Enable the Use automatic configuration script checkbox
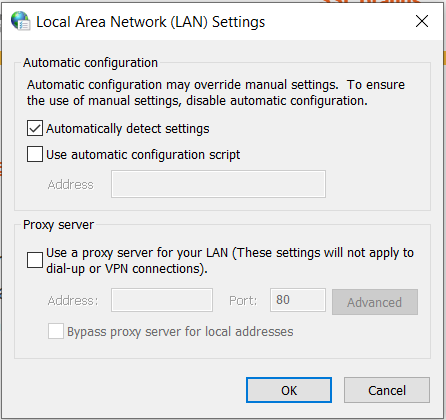The height and width of the screenshot is (420, 446). click(x=35, y=154)
